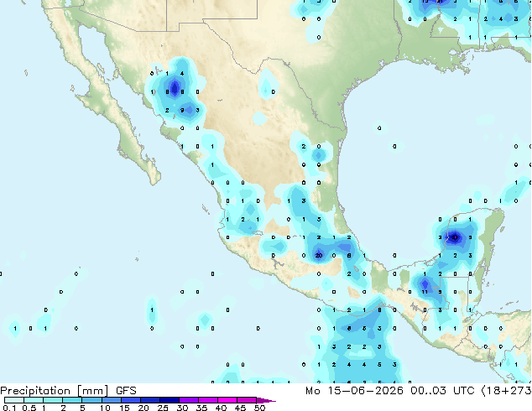This screenshot has width=532, height=411.
Task: Click the '15' legend scale label
Action: (x=124, y=408)
